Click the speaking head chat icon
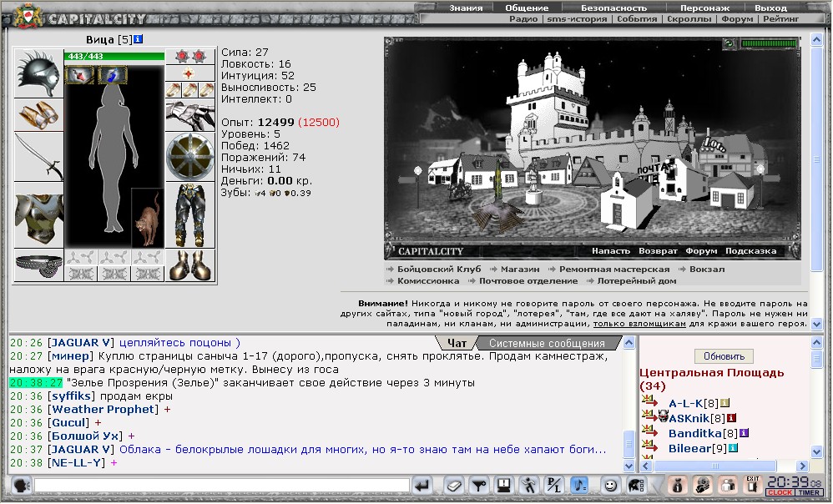 21,486
